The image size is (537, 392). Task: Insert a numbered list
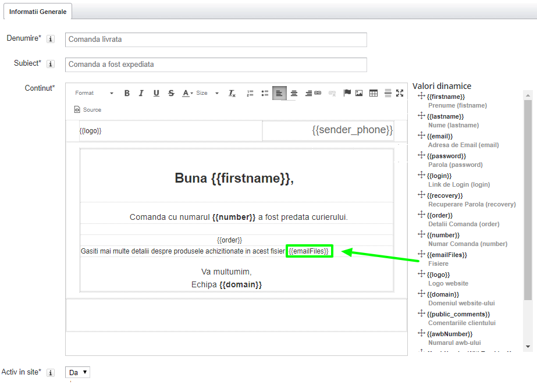pos(250,93)
